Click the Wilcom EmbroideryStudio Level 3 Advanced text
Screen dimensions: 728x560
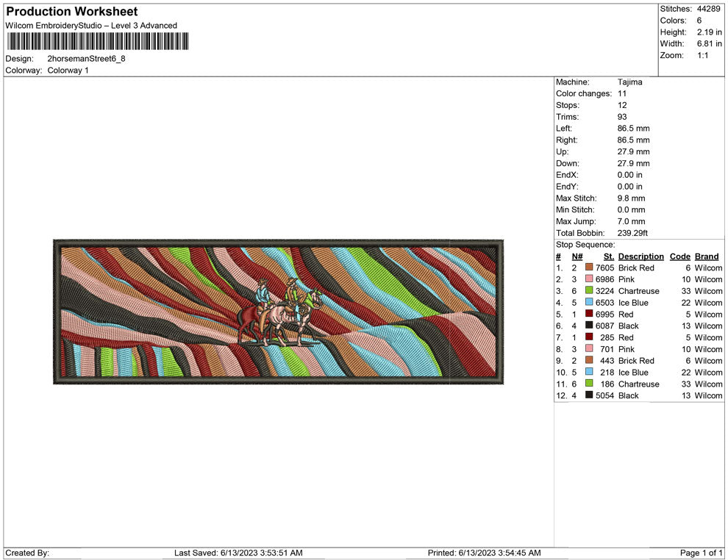click(x=91, y=26)
